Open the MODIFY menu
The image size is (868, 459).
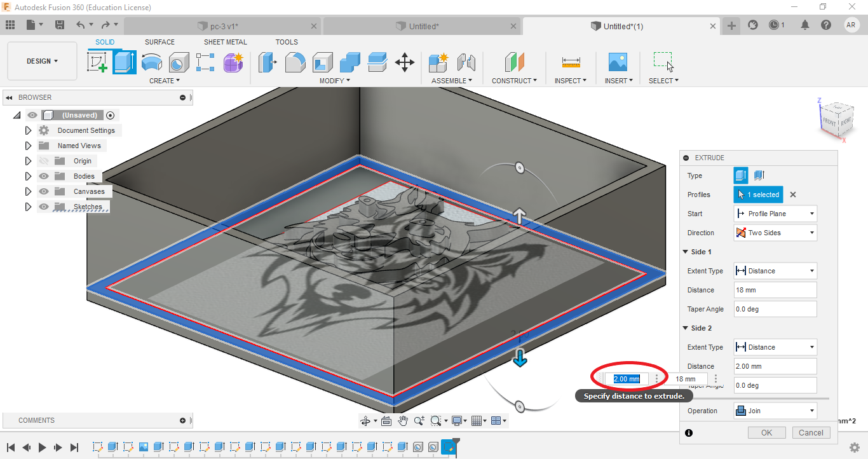pyautogui.click(x=334, y=81)
